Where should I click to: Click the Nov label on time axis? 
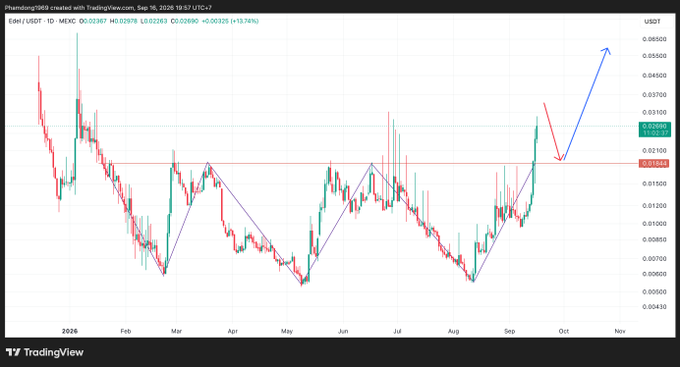coord(620,331)
